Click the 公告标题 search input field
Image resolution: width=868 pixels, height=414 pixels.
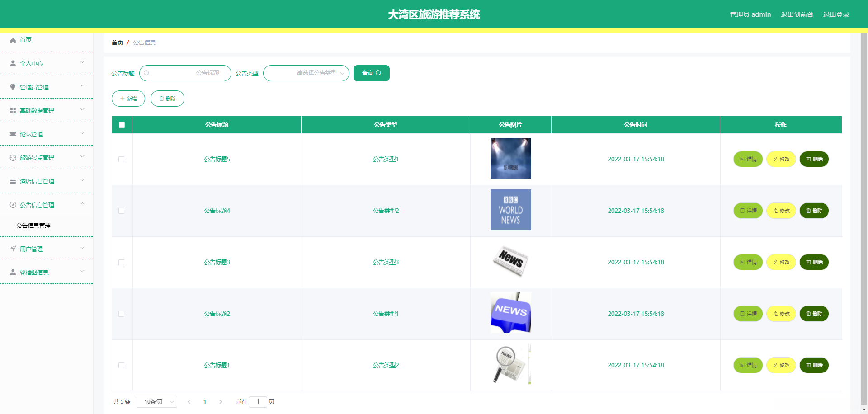(x=185, y=73)
